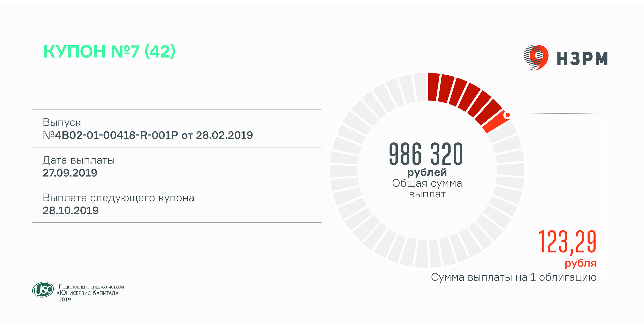Click the "Сумма выплаты на 1 облигацию" caption

513,277
